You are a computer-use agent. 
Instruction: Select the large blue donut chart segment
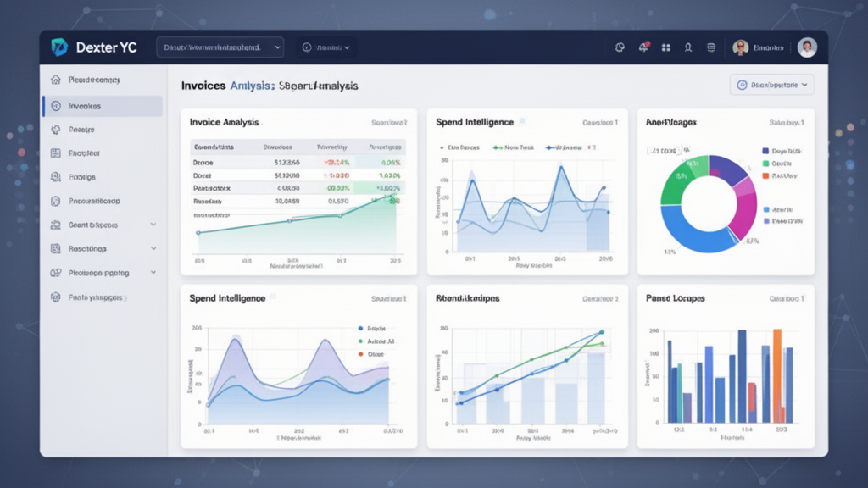click(x=695, y=234)
